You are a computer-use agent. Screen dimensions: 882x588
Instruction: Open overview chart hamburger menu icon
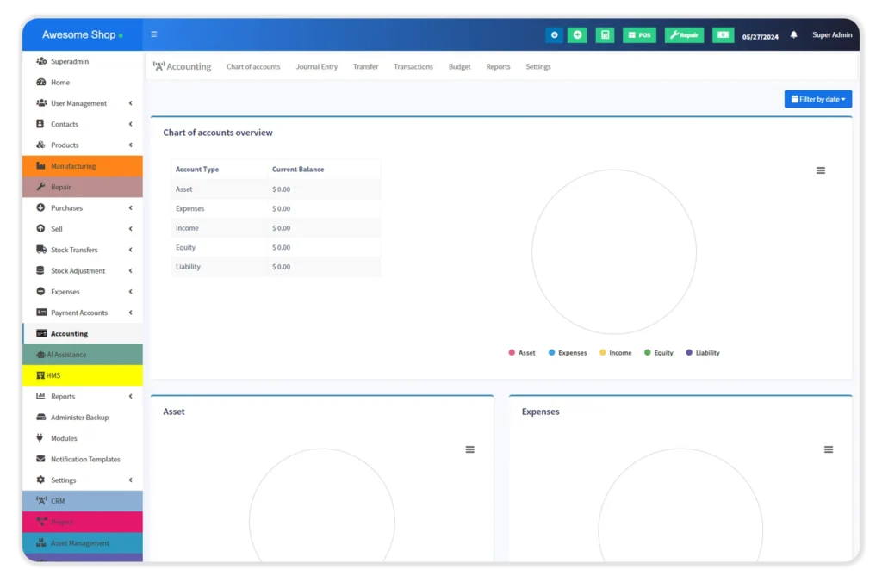point(820,170)
